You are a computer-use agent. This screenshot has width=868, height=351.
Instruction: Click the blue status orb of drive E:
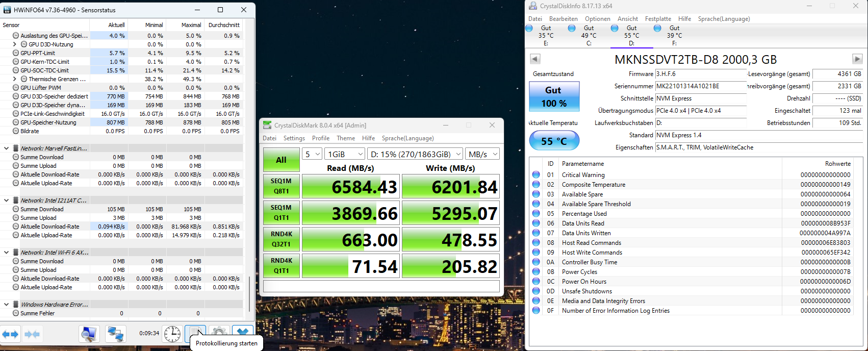point(529,28)
